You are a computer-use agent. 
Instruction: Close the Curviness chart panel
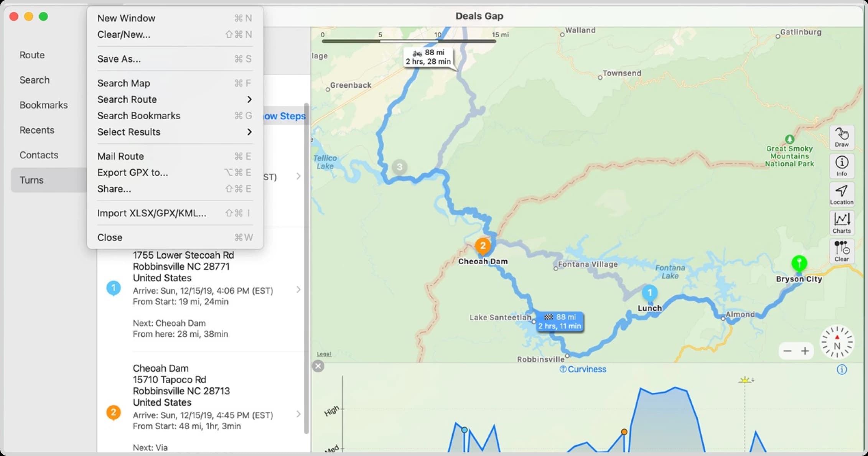pyautogui.click(x=318, y=366)
